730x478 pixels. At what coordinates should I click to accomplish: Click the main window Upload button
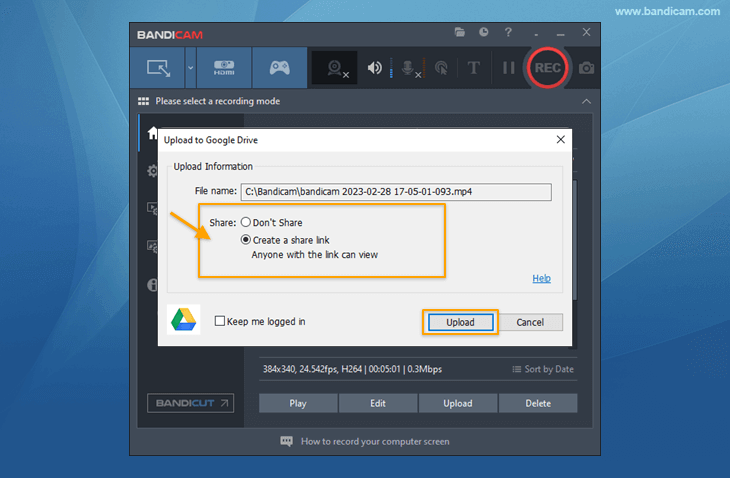point(458,403)
